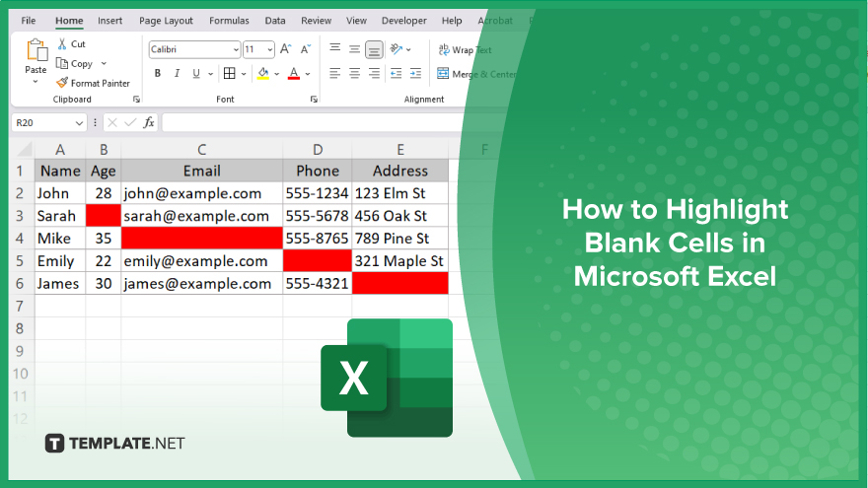This screenshot has width=868, height=488.
Task: Select row 4 header
Action: [x=21, y=239]
